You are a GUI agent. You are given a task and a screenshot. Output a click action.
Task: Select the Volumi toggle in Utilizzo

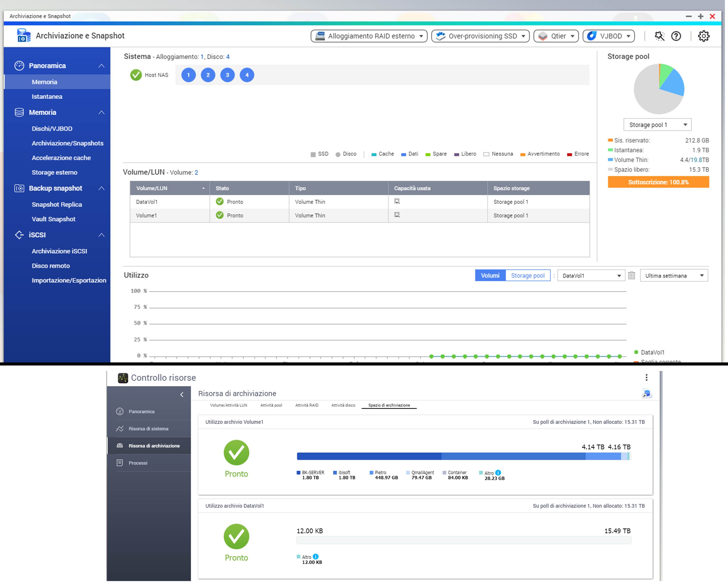pyautogui.click(x=490, y=276)
